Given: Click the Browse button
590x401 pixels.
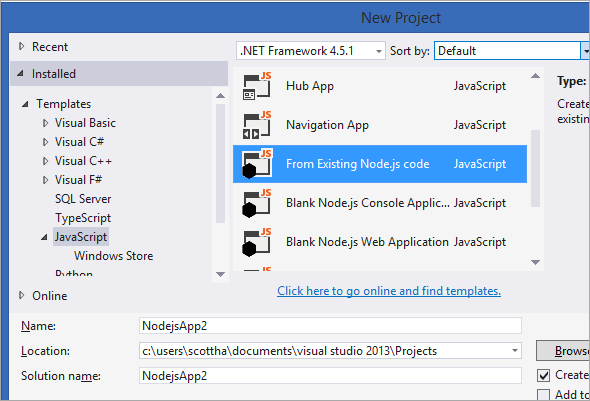Looking at the screenshot, I should point(563,351).
